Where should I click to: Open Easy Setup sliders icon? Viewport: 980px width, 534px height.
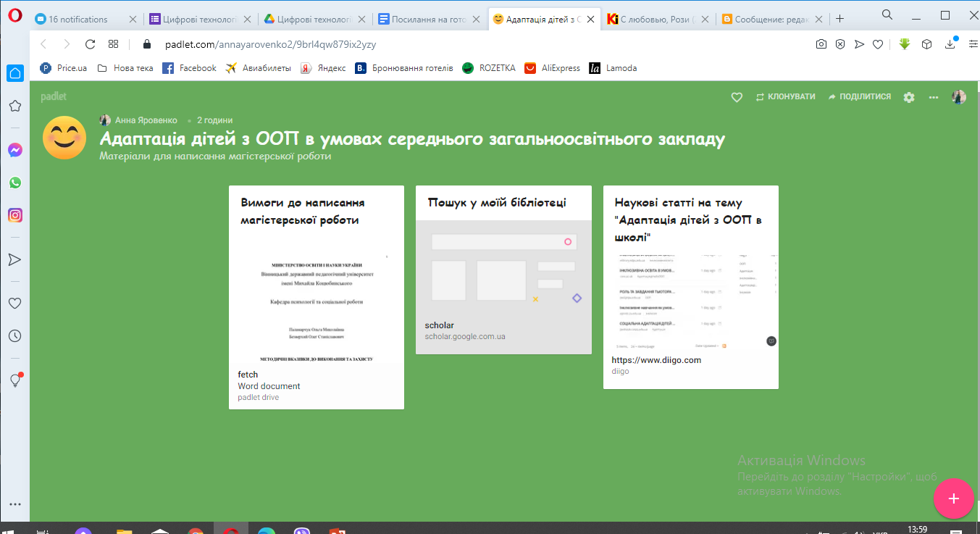tap(972, 44)
